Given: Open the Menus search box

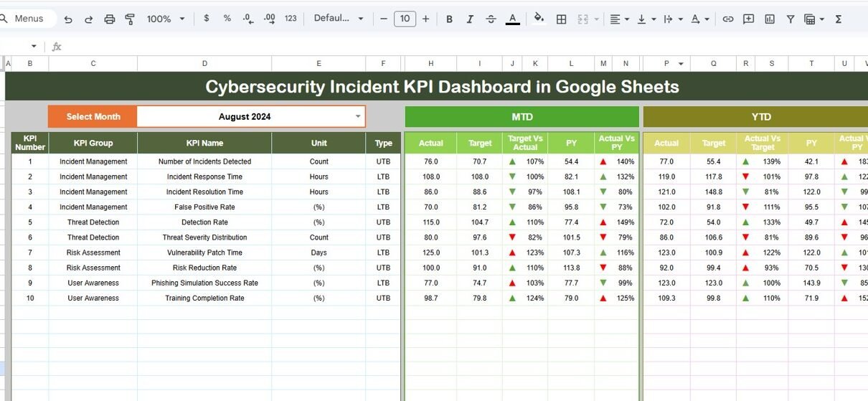Looking at the screenshot, I should point(29,19).
